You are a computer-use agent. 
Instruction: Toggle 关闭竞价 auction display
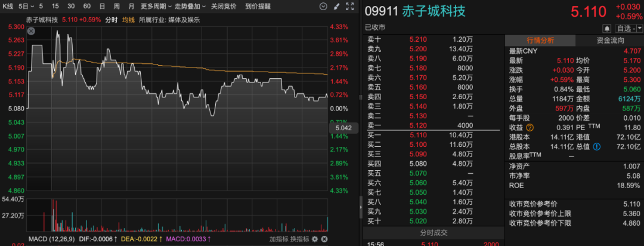click(224, 6)
